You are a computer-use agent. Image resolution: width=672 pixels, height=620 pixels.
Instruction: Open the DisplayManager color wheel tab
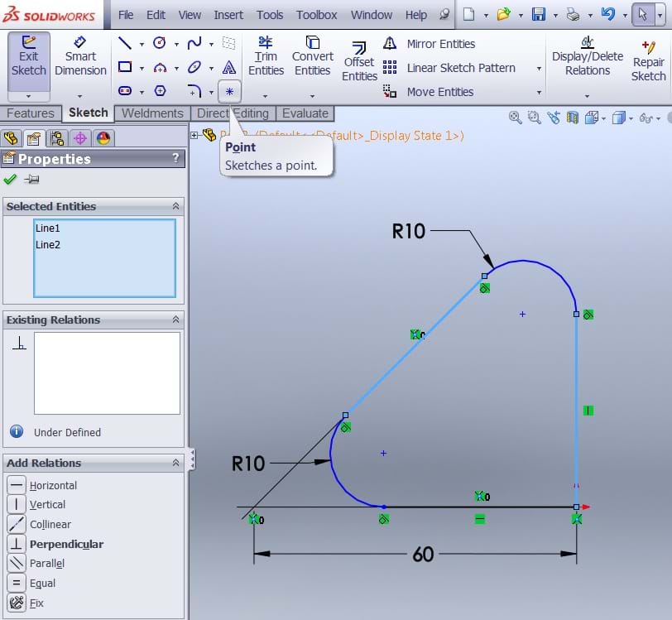click(x=103, y=138)
